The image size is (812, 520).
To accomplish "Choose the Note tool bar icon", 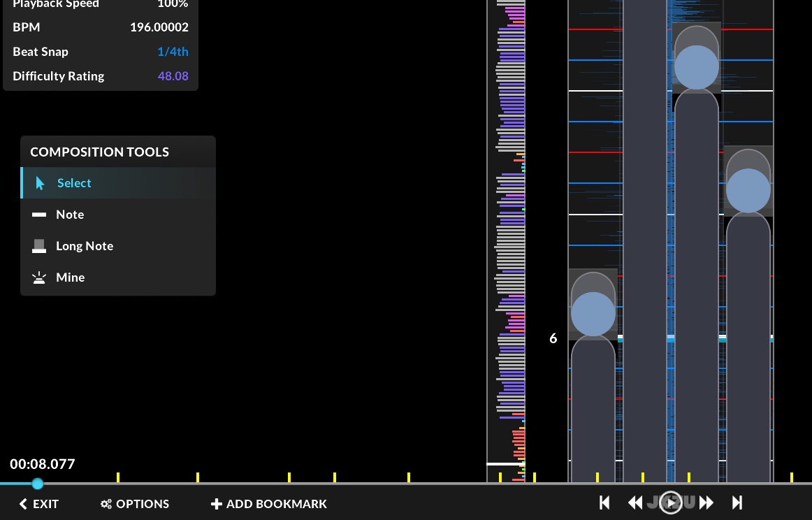I will (x=39, y=215).
